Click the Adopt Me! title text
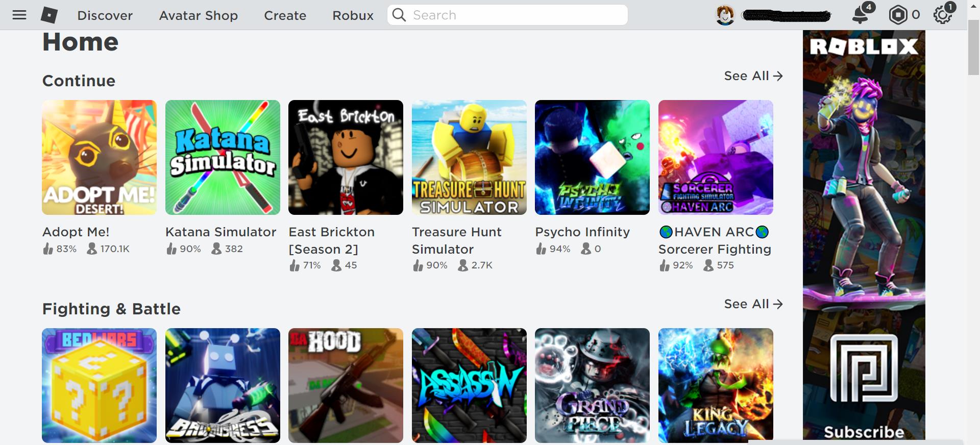This screenshot has width=980, height=445. [x=76, y=232]
